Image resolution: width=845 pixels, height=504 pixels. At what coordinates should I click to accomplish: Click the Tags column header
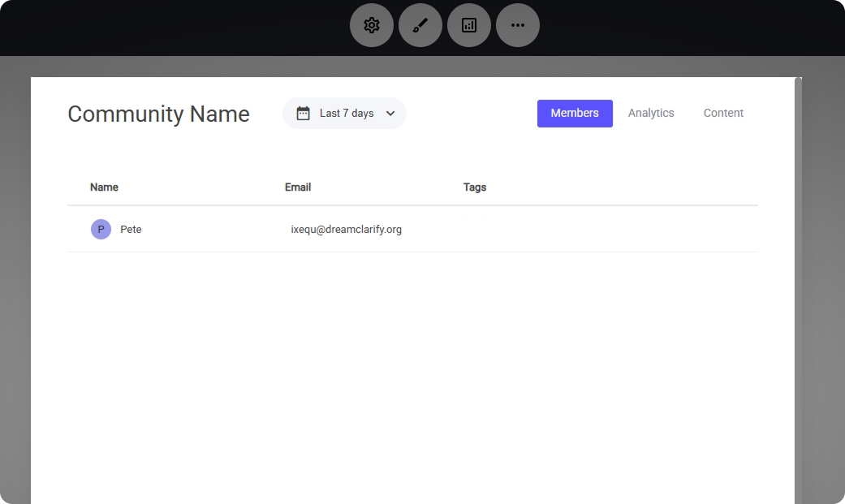point(475,187)
